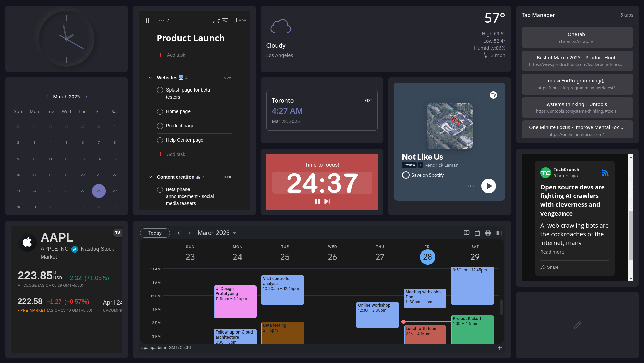
Task: Click the pencil icon in the bottom-right panel
Action: (x=577, y=325)
